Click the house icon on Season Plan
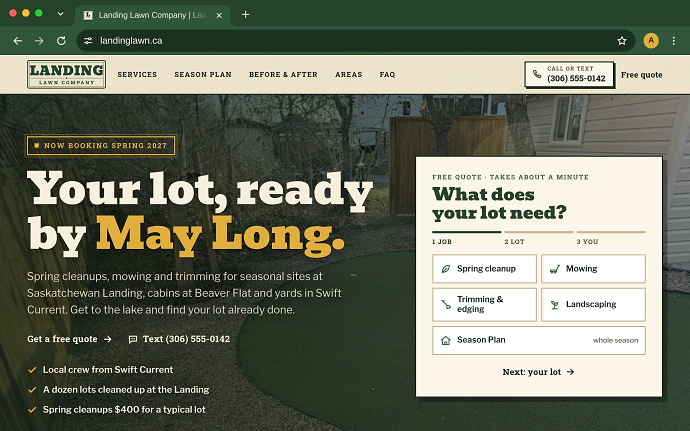This screenshot has height=431, width=690. click(x=446, y=340)
